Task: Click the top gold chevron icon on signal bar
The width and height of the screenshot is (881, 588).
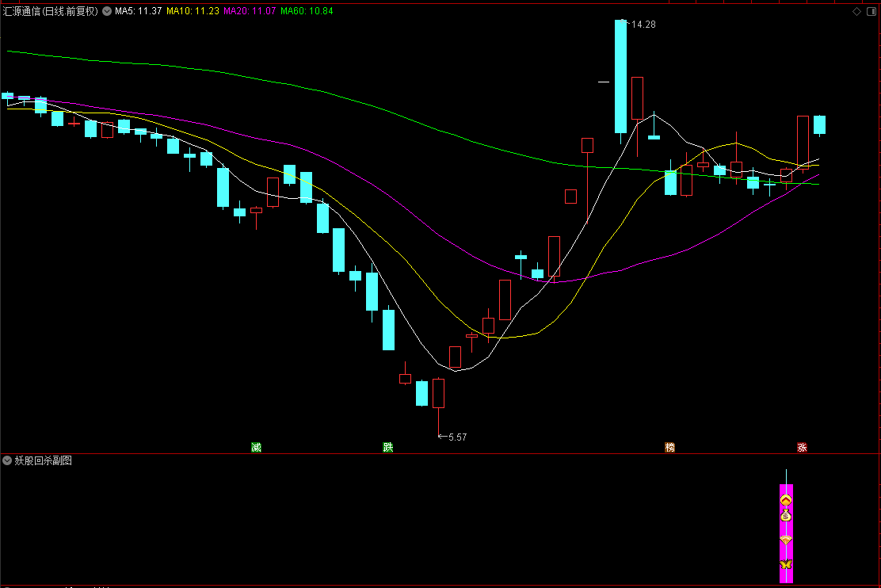Action: coord(786,500)
